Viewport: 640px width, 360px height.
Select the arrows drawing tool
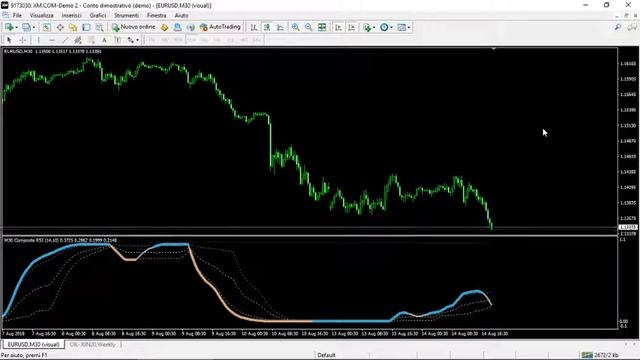pos(131,40)
